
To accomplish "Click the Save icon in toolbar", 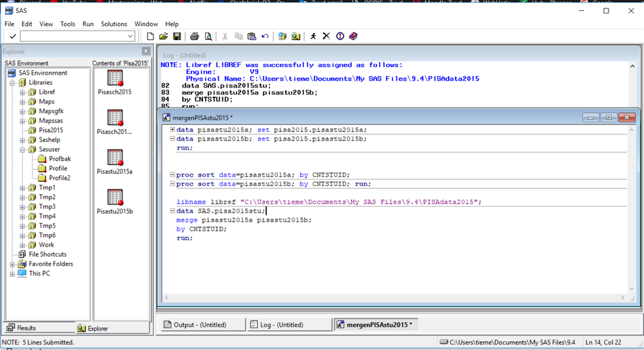I will (x=177, y=37).
